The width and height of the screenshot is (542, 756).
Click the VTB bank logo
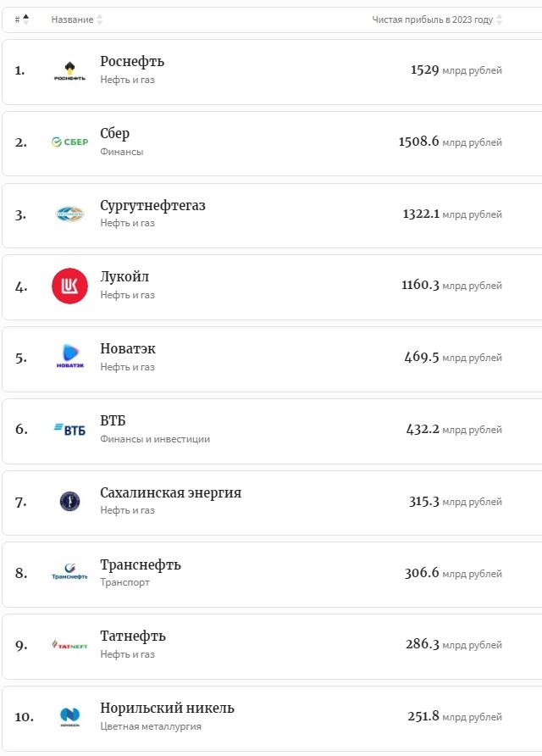click(69, 429)
